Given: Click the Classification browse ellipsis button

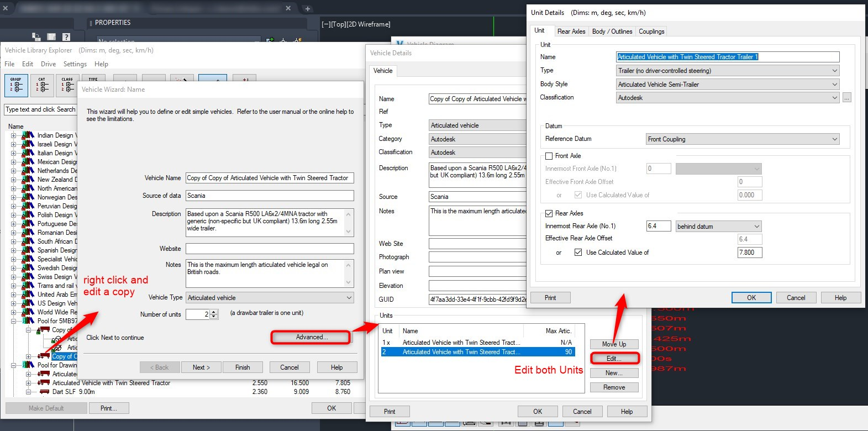Looking at the screenshot, I should [x=847, y=98].
